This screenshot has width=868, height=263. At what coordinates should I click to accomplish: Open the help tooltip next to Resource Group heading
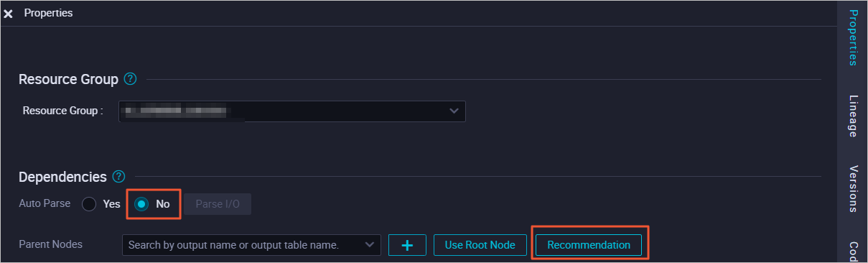(130, 78)
